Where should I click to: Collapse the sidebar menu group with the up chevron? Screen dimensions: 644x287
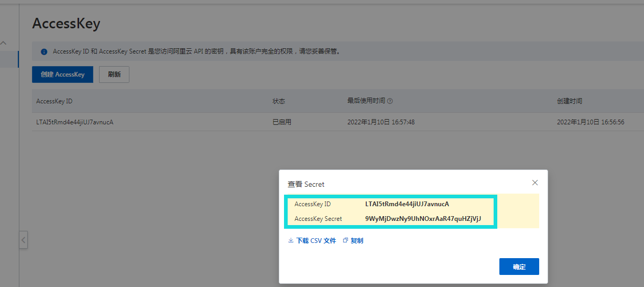(x=4, y=43)
